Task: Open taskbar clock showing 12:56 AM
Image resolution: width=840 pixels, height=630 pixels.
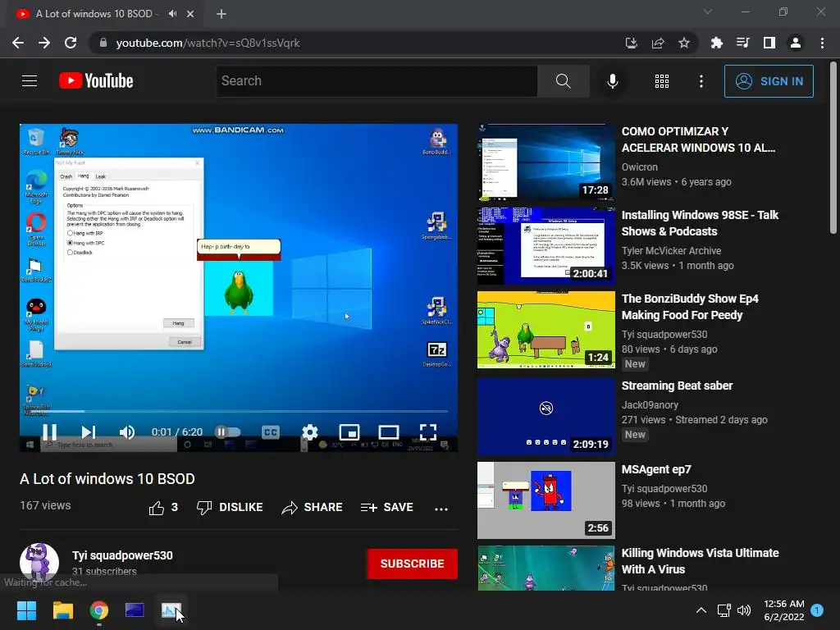Action: 783,610
